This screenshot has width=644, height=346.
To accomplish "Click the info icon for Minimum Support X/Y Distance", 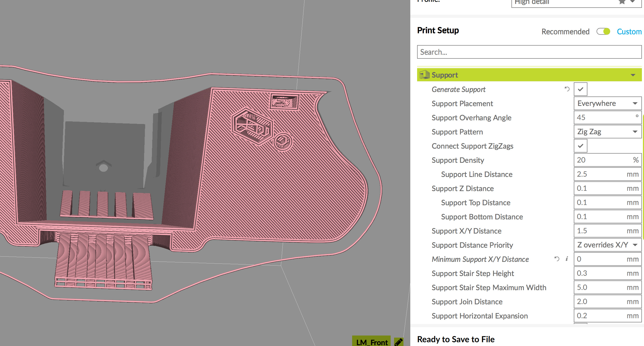I will pyautogui.click(x=567, y=259).
